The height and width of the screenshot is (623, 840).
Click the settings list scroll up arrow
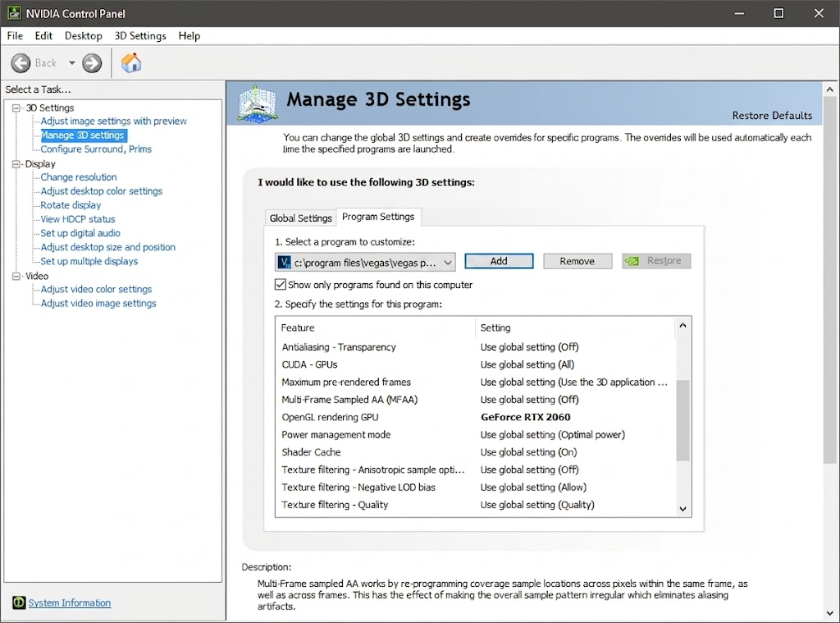click(x=682, y=325)
